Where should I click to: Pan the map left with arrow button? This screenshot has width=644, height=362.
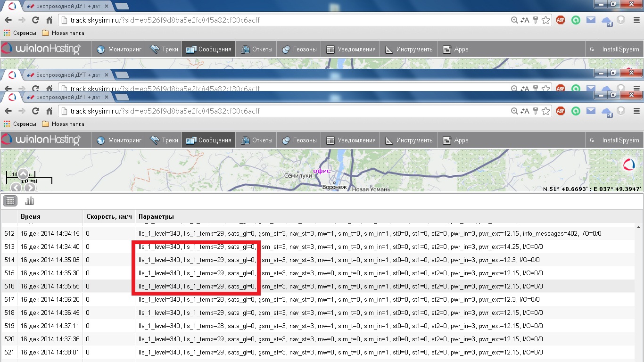coord(16,187)
